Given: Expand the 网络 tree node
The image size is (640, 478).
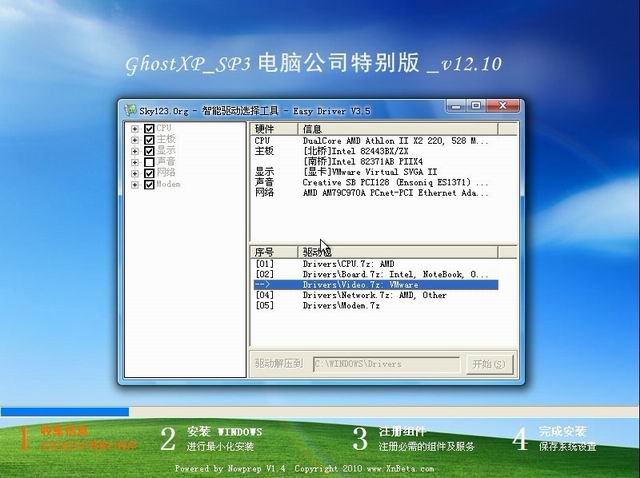Looking at the screenshot, I should point(135,173).
